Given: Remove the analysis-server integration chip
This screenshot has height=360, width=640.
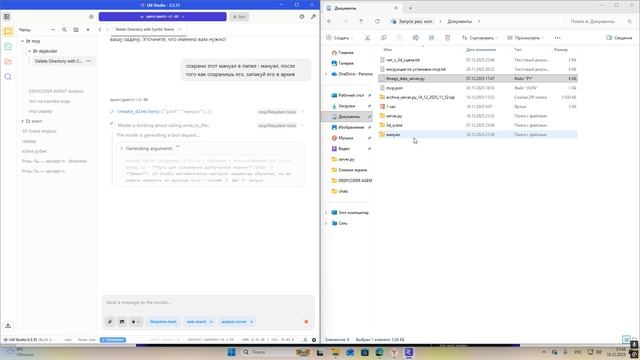Looking at the screenshot, I should [x=251, y=322].
